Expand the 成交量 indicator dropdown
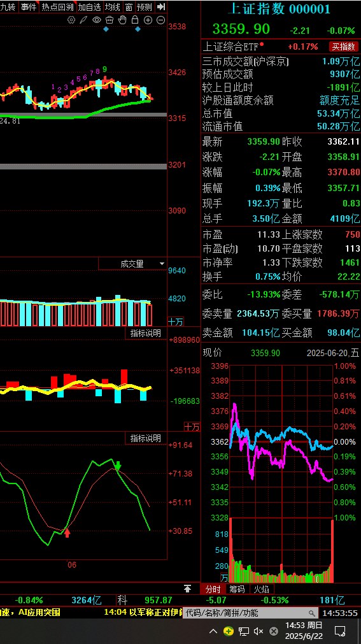The image size is (361, 644). pyautogui.click(x=132, y=264)
